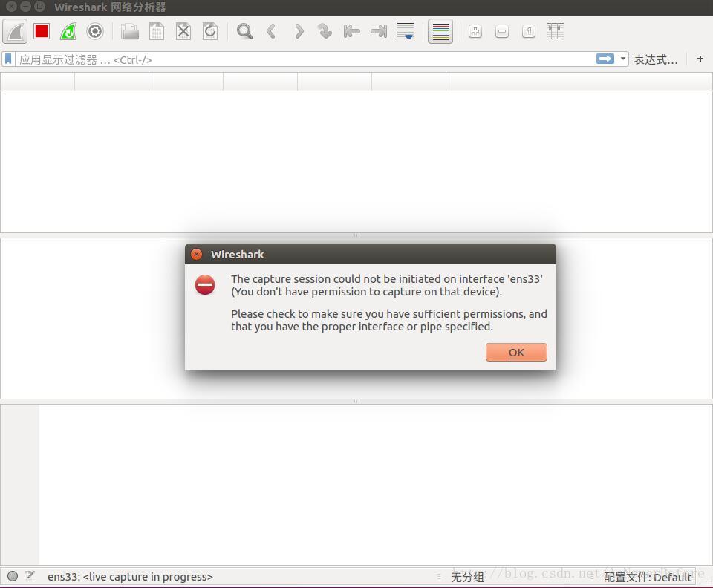Screen dimensions: 713x588
Task: Zoom out the packet text icon
Action: coord(502,31)
